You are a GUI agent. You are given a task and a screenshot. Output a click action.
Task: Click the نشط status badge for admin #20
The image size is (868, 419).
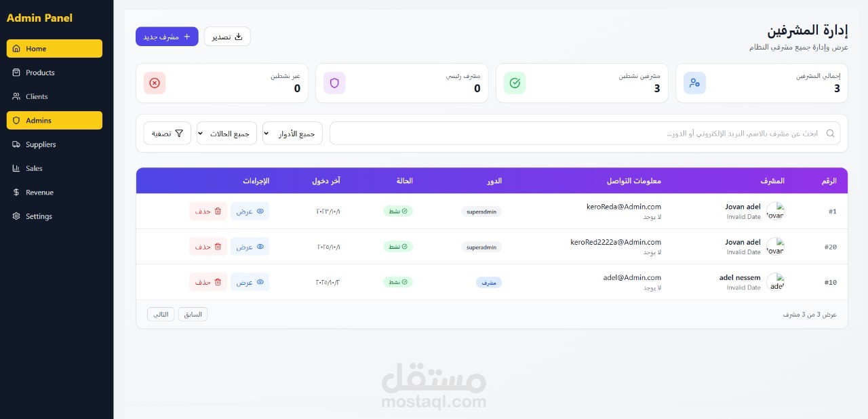click(398, 247)
